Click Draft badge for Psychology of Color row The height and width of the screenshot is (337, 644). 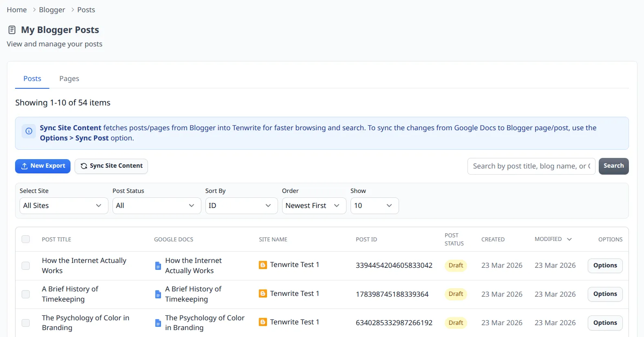point(456,323)
